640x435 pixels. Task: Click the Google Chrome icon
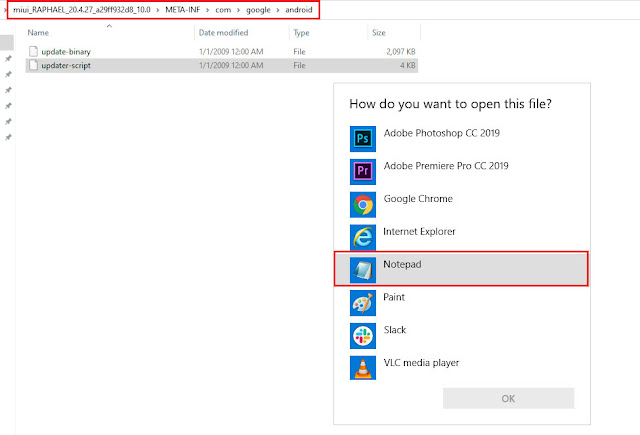362,204
